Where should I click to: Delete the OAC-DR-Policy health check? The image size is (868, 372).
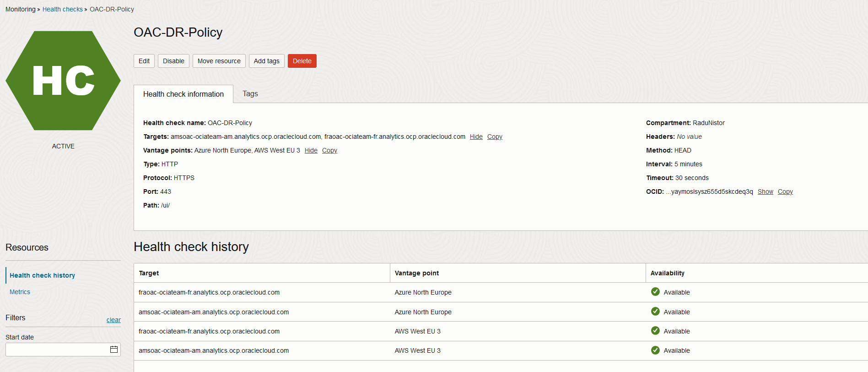pos(302,61)
